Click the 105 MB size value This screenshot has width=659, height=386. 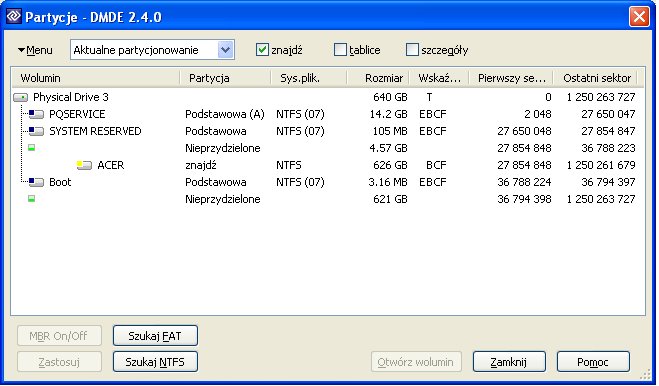390,131
